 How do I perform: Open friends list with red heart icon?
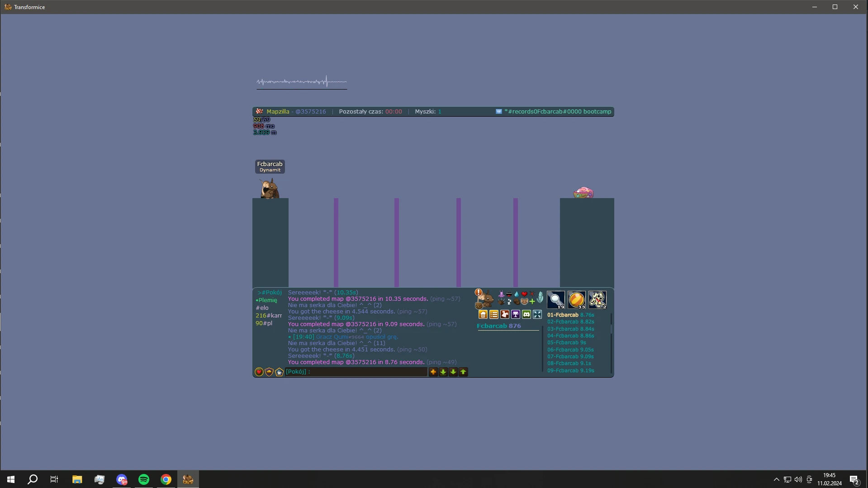[x=259, y=372]
